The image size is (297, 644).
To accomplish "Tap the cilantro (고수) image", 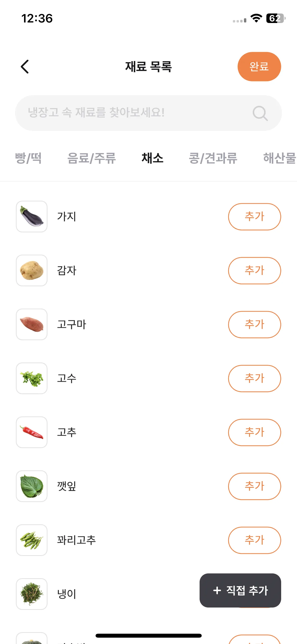I will (x=32, y=378).
